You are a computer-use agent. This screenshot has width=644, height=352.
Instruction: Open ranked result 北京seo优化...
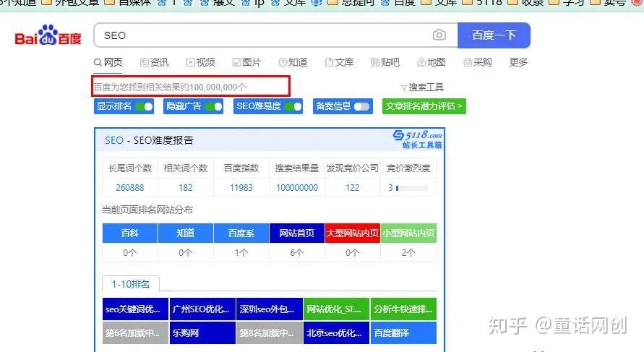[336, 332]
